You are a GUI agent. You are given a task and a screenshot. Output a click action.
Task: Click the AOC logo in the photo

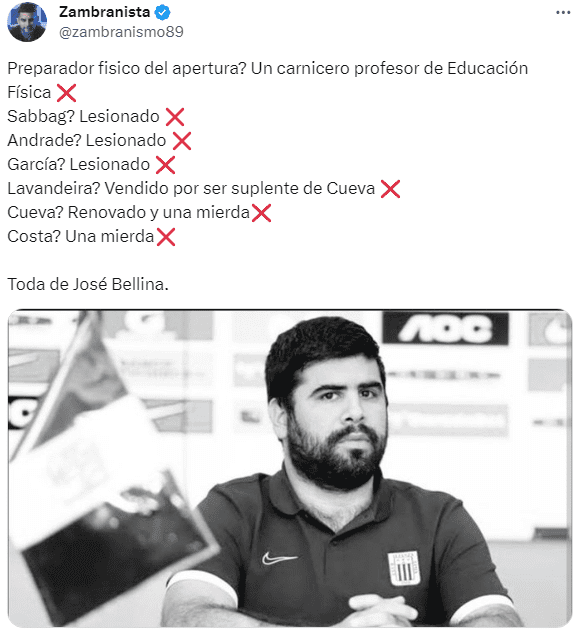(445, 328)
